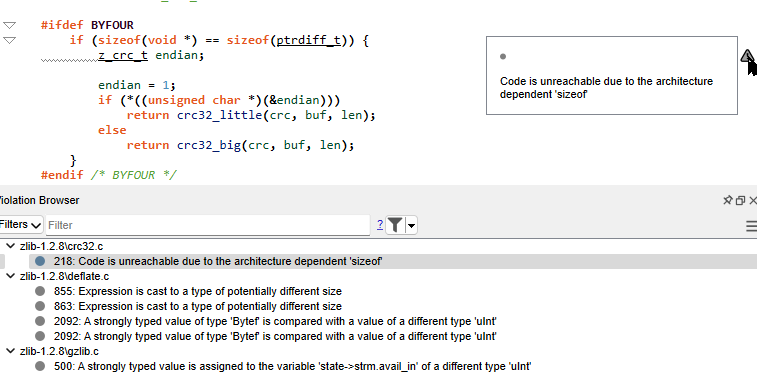
Task: Select violation 863 cast to different size
Action: point(197,306)
